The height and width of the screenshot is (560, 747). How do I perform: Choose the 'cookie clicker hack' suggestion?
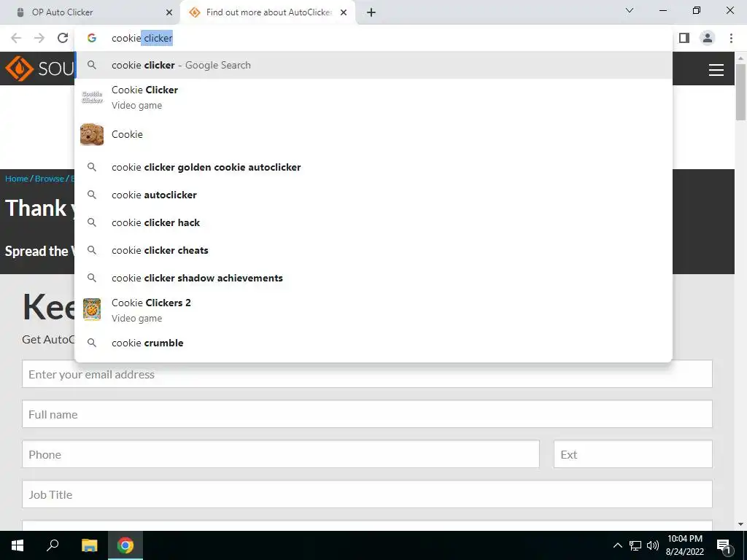373,222
